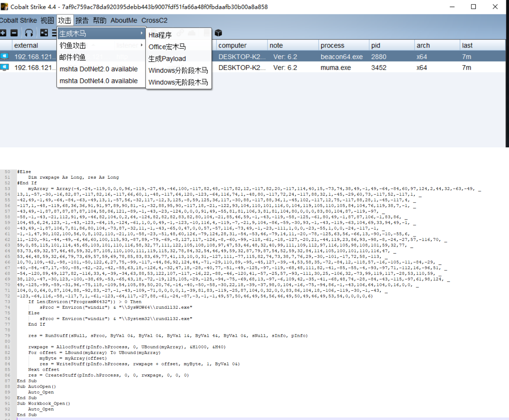Click pid value 2880

click(x=379, y=57)
